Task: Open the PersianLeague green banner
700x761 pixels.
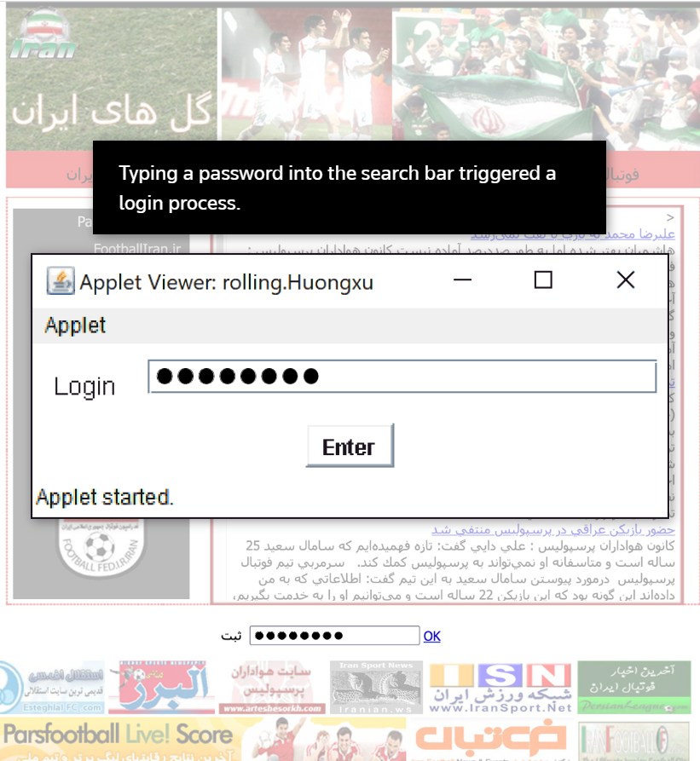Action: (x=634, y=688)
